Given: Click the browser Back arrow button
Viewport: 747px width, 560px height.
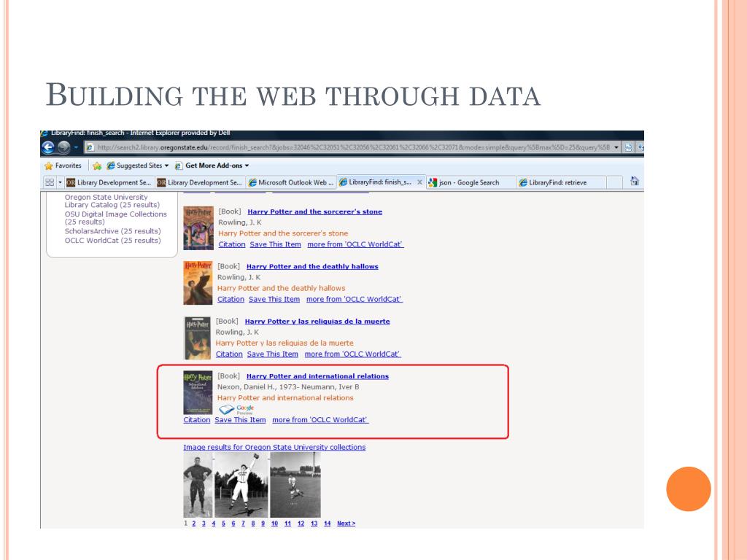Looking at the screenshot, I should coord(48,147).
